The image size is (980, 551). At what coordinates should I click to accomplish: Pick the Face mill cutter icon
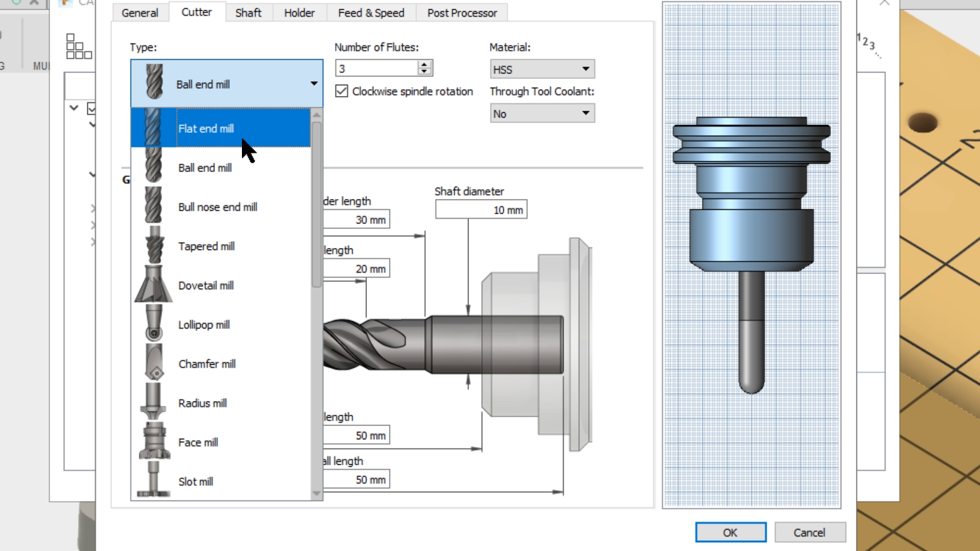(153, 442)
